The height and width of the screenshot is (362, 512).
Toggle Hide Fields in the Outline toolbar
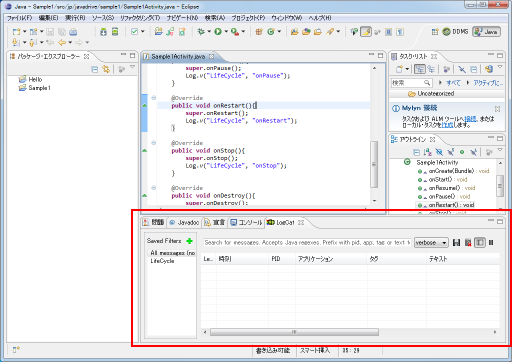point(439,152)
